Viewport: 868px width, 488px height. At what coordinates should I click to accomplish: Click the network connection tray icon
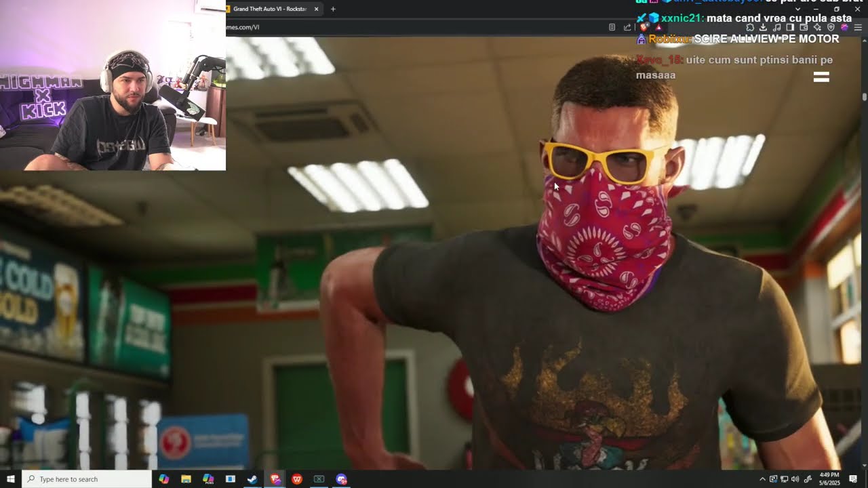(x=785, y=479)
